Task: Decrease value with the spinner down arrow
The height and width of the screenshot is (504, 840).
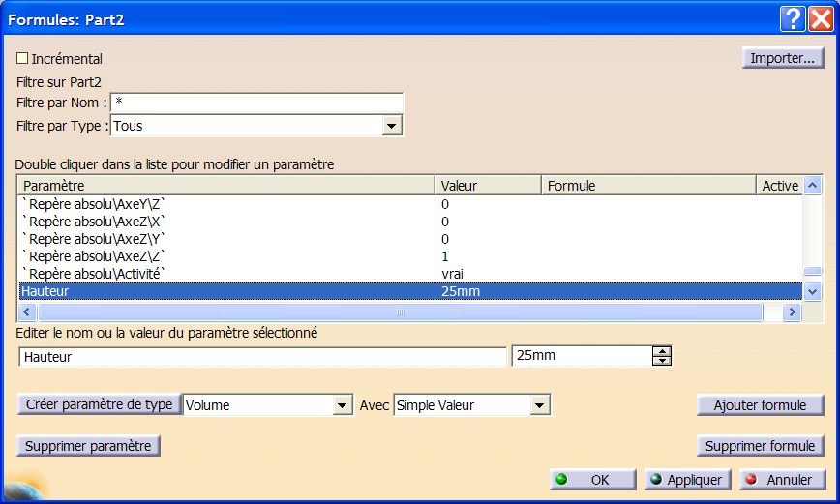Action: pos(662,361)
